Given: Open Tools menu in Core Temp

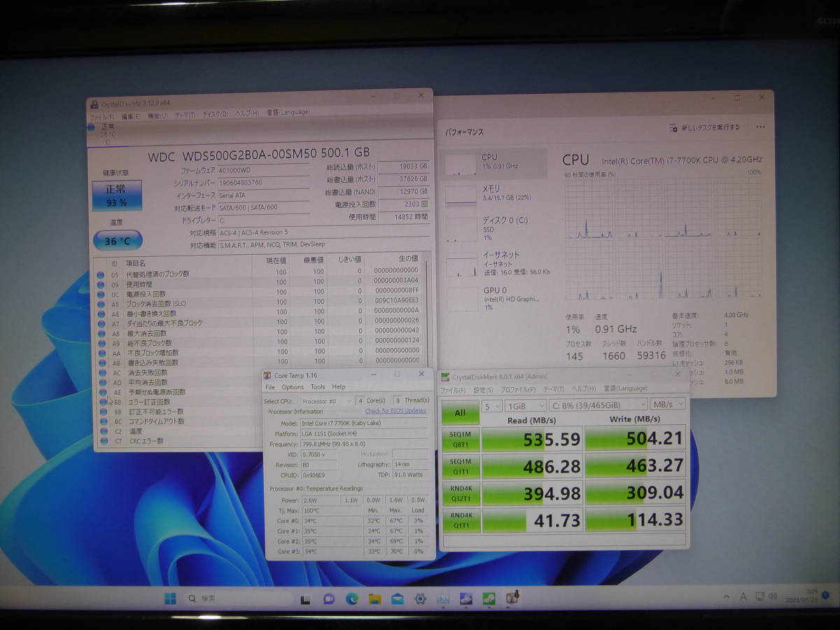Looking at the screenshot, I should coord(318,387).
